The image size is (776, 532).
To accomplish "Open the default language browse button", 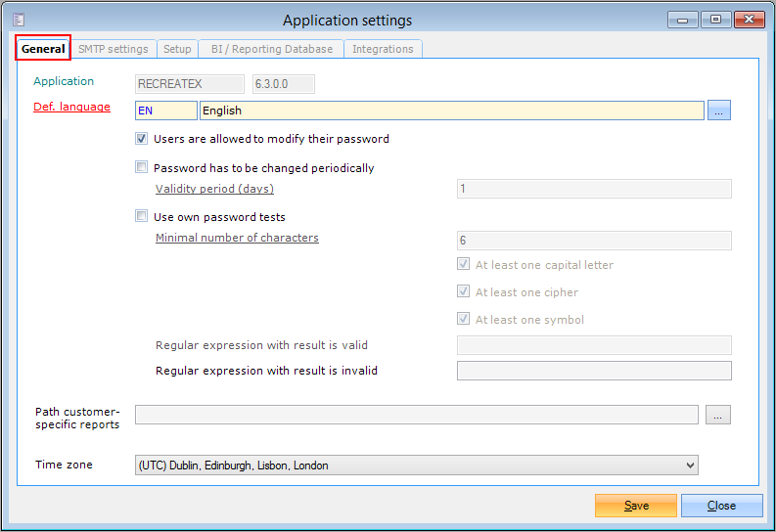I will (719, 111).
